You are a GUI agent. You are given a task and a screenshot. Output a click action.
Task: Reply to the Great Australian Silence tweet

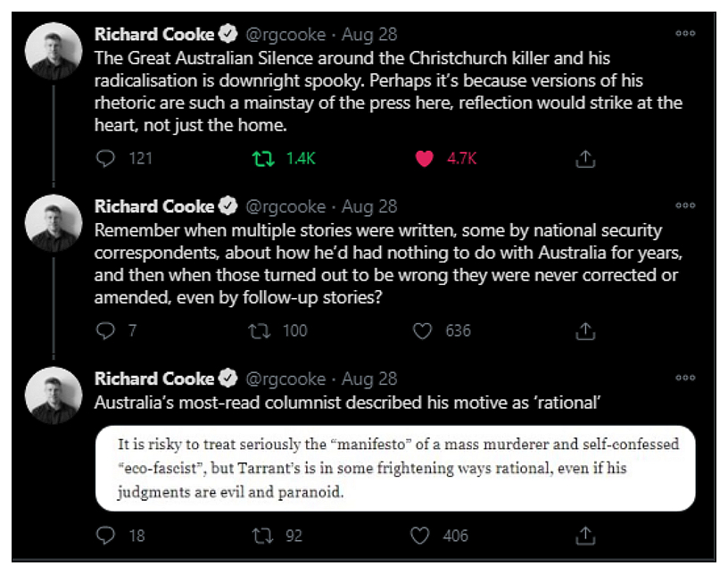(x=104, y=159)
